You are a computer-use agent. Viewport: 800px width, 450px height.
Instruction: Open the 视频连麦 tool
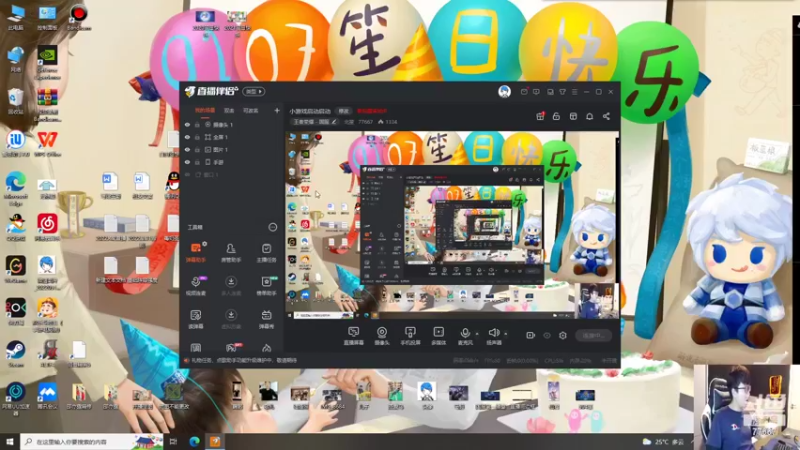pos(195,286)
